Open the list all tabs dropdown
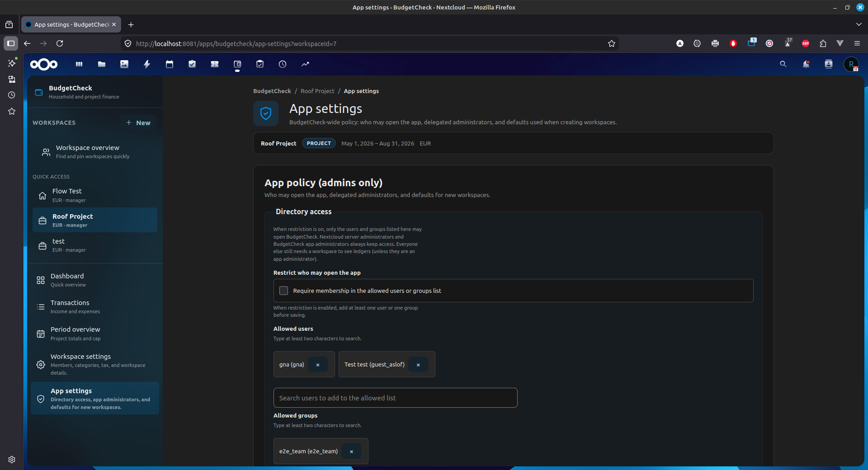 coord(859,24)
